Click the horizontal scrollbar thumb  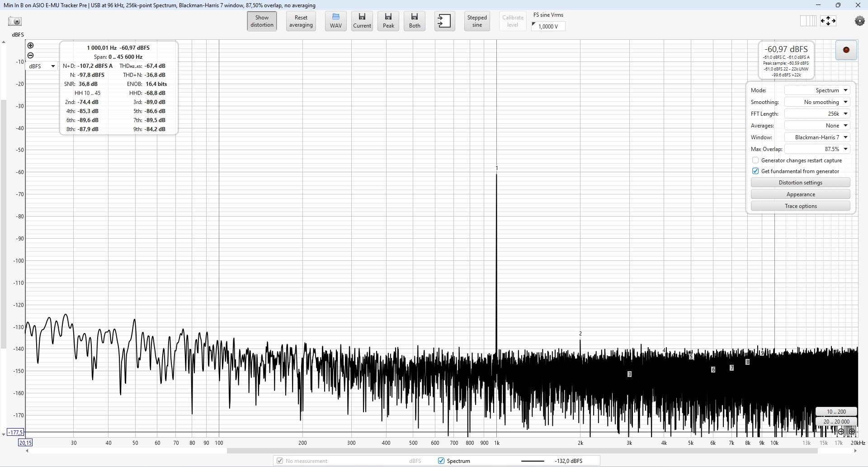click(x=522, y=451)
